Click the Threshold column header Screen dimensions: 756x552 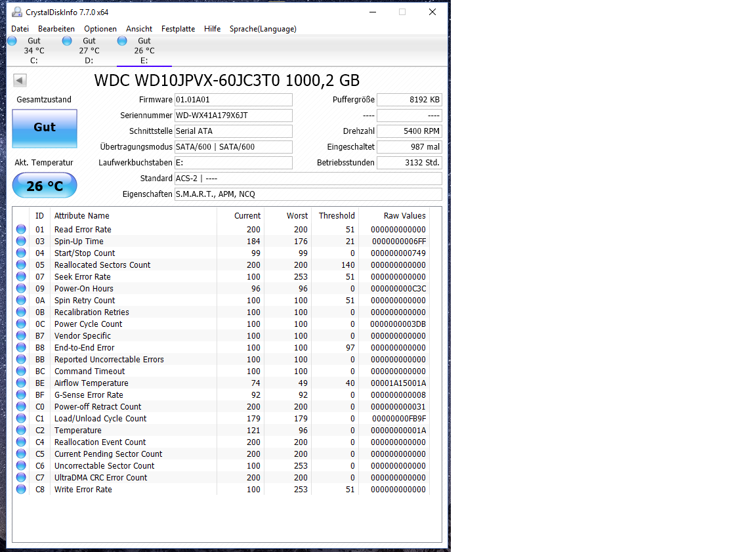pyautogui.click(x=337, y=215)
